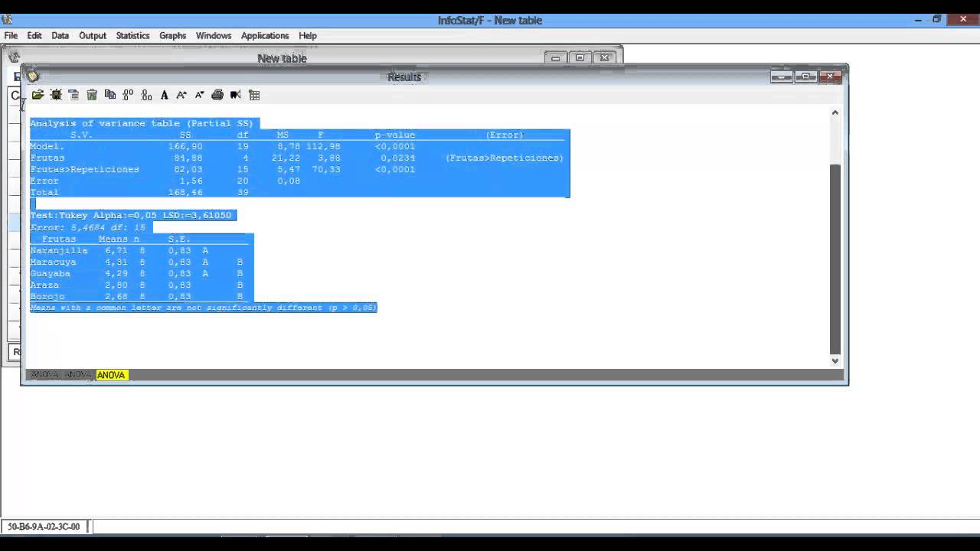Click the Results scrollbar up arrow
The height and width of the screenshot is (551, 980).
point(835,112)
